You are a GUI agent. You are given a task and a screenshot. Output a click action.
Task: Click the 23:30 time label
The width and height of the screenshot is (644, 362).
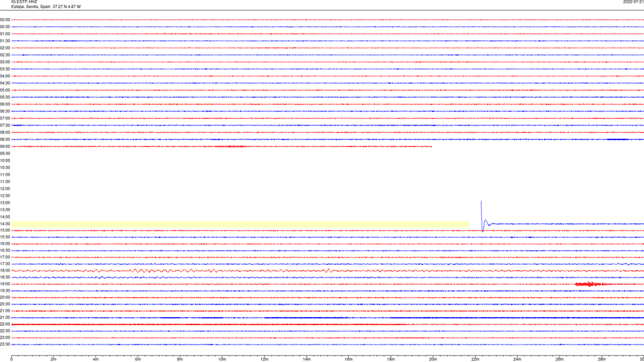point(5,345)
